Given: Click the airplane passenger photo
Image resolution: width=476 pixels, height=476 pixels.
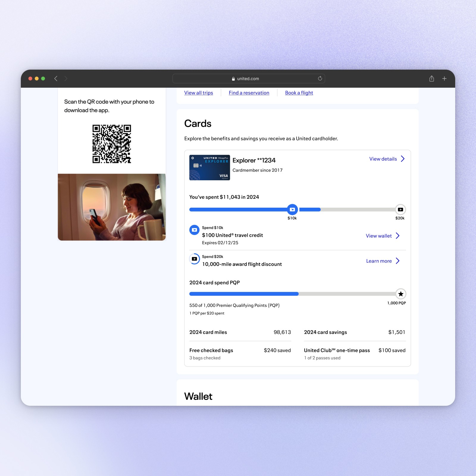Looking at the screenshot, I should 112,207.
